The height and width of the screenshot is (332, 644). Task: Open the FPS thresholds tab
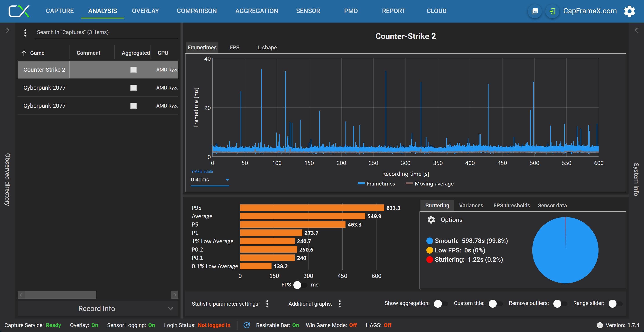pos(512,205)
